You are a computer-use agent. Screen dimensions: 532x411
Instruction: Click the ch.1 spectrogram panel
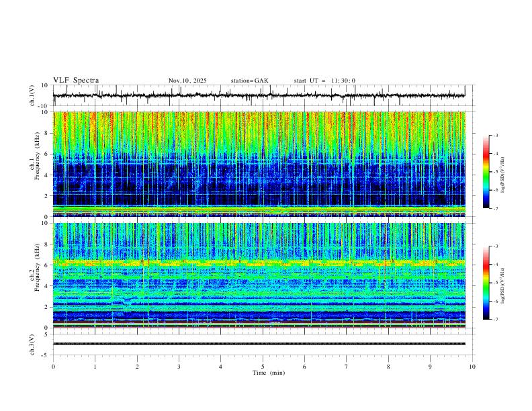pyautogui.click(x=259, y=164)
